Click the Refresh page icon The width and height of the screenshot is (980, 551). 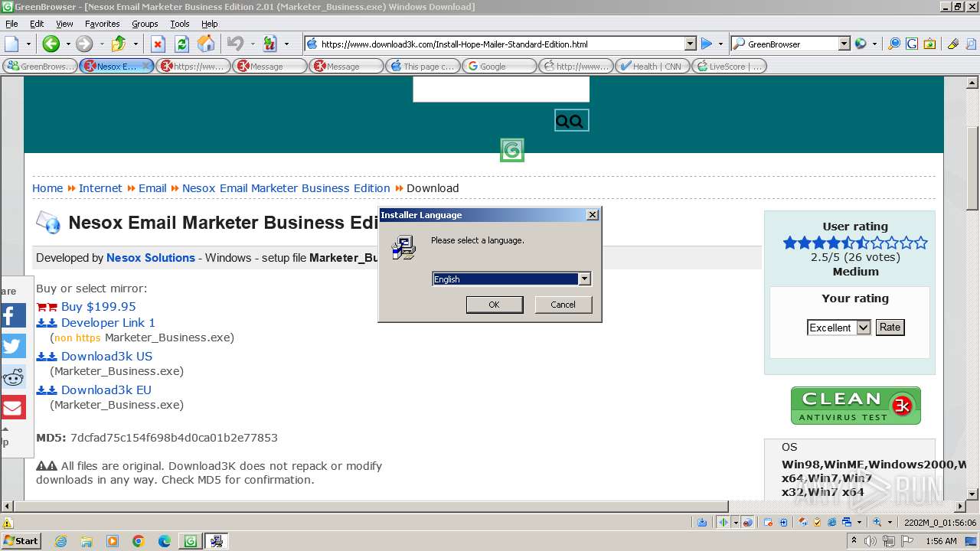(182, 44)
